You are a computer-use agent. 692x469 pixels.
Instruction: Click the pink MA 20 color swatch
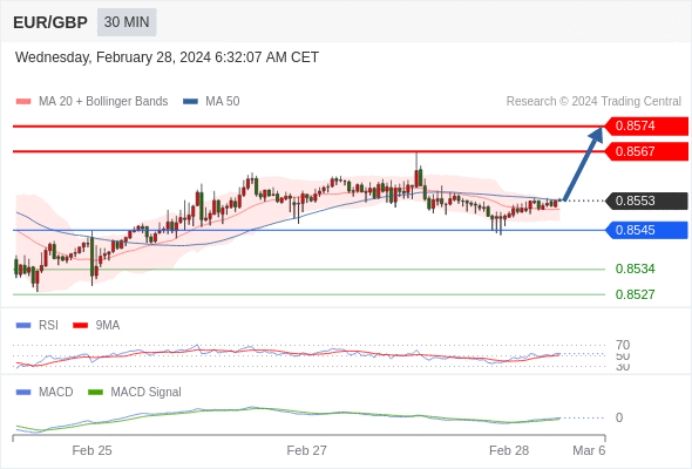coord(23,101)
